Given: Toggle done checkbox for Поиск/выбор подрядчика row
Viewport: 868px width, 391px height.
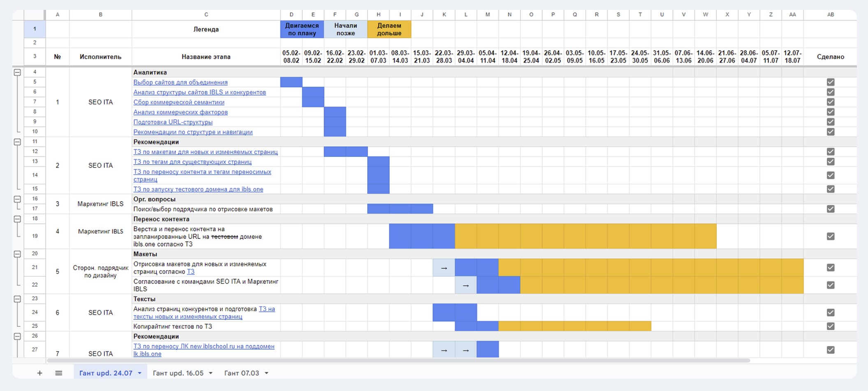Looking at the screenshot, I should click(831, 209).
